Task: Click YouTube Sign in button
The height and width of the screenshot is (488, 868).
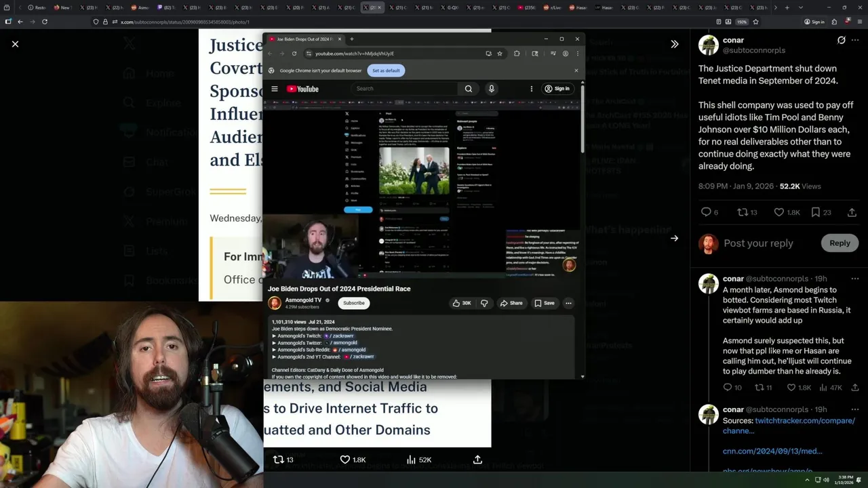Action: point(557,89)
